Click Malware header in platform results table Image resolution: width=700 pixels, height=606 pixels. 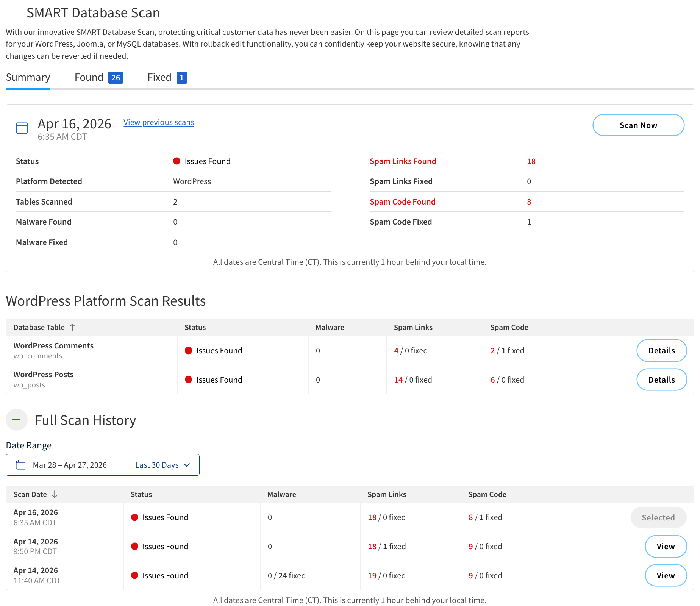click(x=330, y=327)
